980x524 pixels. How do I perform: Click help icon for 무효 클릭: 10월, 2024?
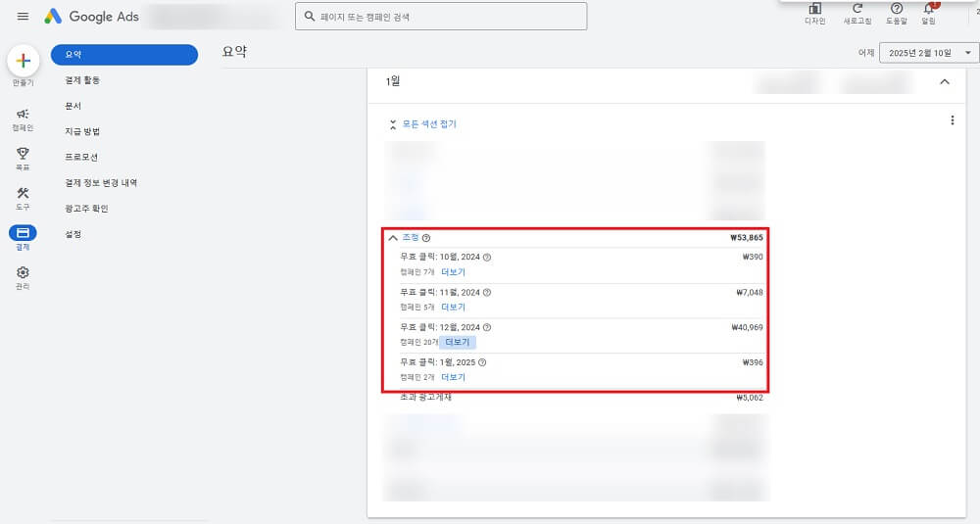[x=487, y=258]
